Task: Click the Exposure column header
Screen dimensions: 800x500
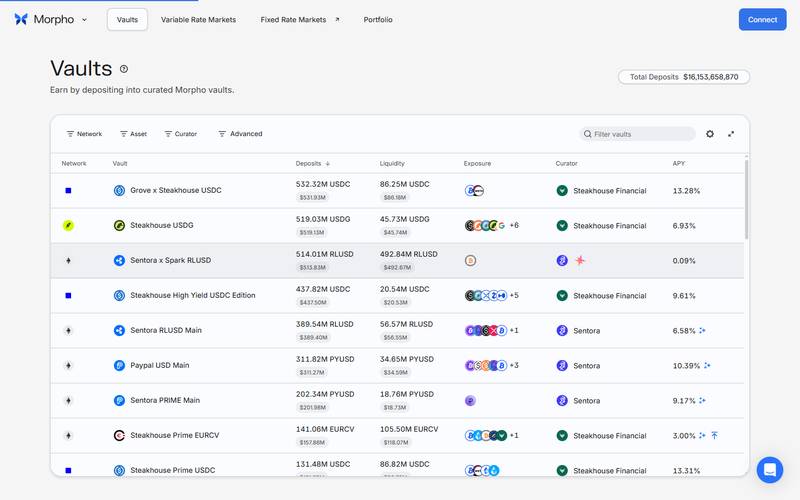Action: (477, 163)
